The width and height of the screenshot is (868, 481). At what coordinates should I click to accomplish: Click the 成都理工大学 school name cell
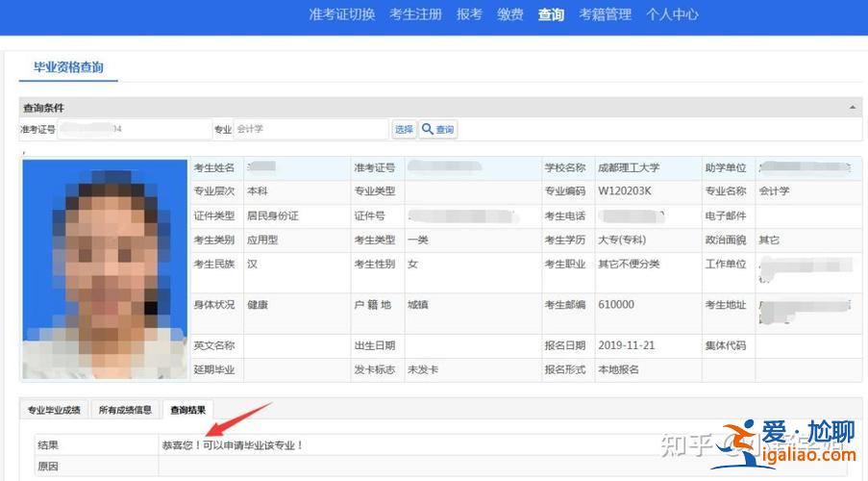(x=648, y=168)
